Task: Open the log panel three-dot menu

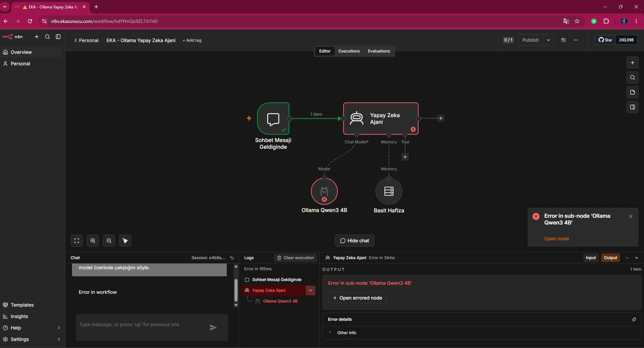Action: click(x=627, y=258)
